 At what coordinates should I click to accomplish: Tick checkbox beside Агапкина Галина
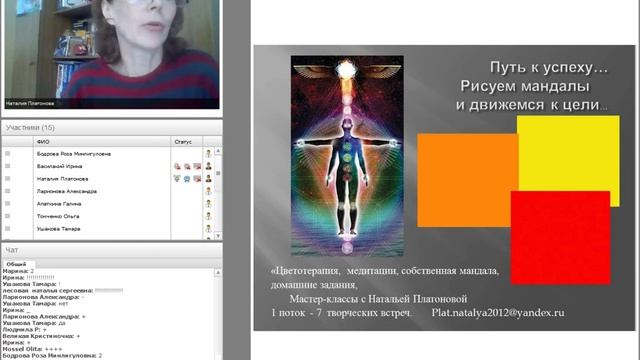coord(8,203)
